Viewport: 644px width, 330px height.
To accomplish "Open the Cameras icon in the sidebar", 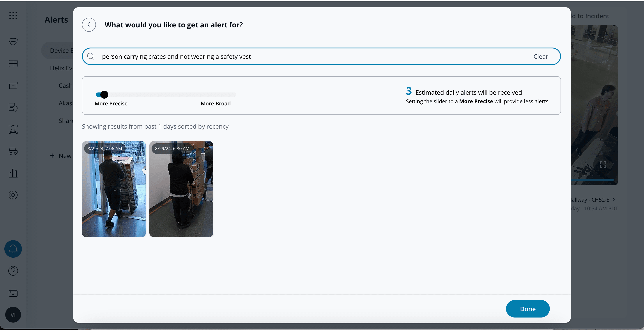I will tap(13, 41).
